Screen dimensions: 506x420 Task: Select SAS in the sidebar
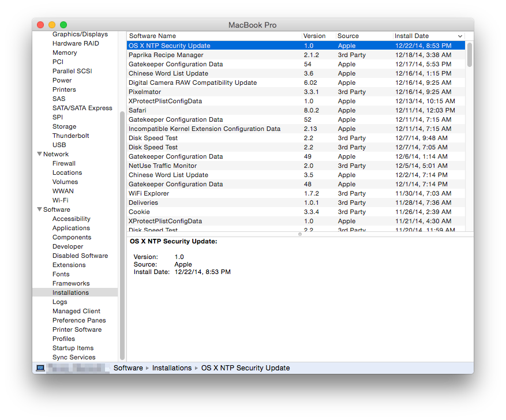59,99
